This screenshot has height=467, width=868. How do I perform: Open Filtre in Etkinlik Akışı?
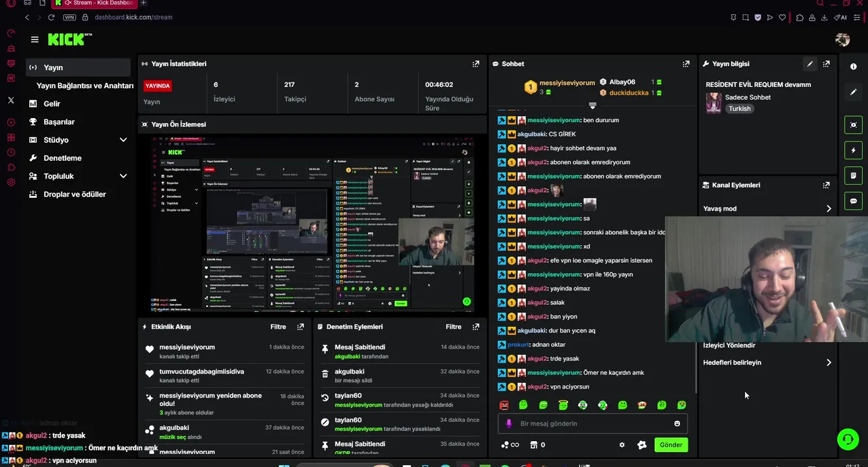pos(278,327)
